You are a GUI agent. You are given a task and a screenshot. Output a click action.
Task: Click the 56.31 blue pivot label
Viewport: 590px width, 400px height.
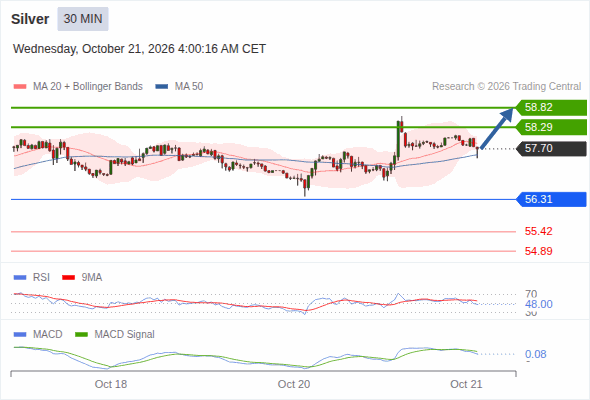click(551, 199)
